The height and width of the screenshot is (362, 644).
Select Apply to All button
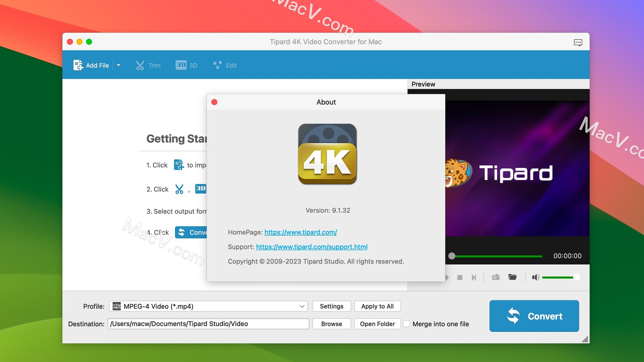click(x=377, y=305)
